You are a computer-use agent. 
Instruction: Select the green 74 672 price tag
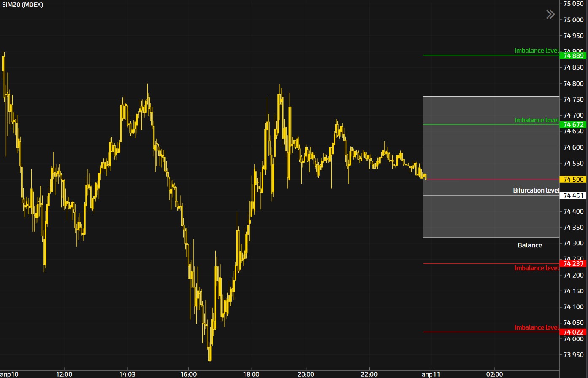(x=573, y=125)
